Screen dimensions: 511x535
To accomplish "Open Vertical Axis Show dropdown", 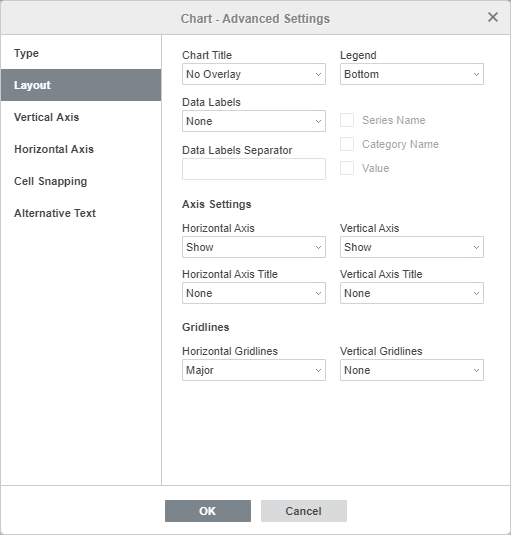I will (412, 247).
